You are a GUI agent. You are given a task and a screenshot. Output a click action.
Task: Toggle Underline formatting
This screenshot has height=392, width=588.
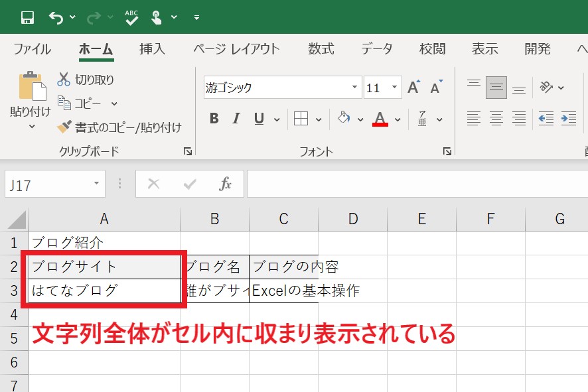[x=259, y=119]
